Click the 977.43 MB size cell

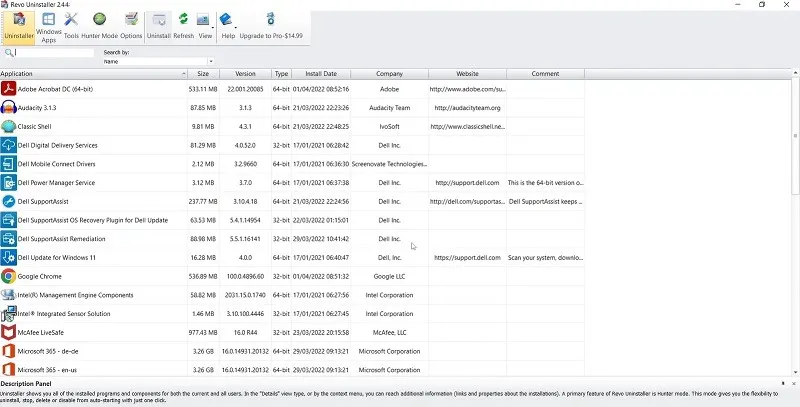tap(203, 333)
